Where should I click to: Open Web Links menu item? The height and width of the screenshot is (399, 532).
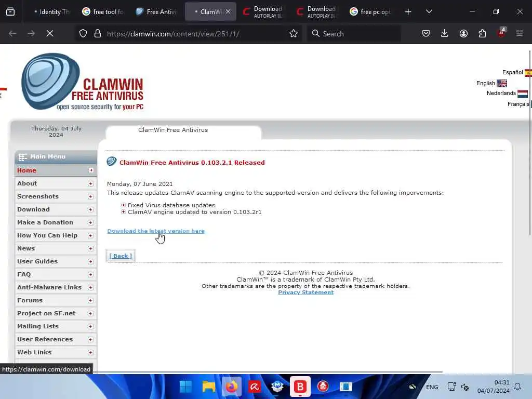point(56,352)
